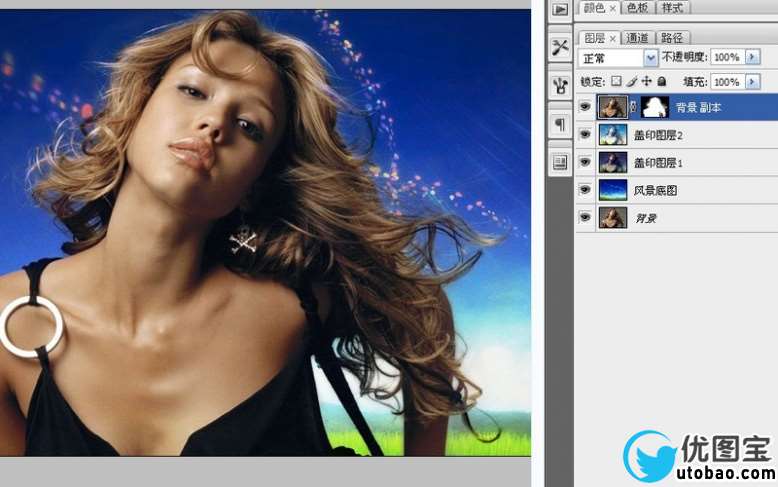Viewport: 778px width, 487px height.
Task: Close the 颜色 tab with its x
Action: (613, 8)
